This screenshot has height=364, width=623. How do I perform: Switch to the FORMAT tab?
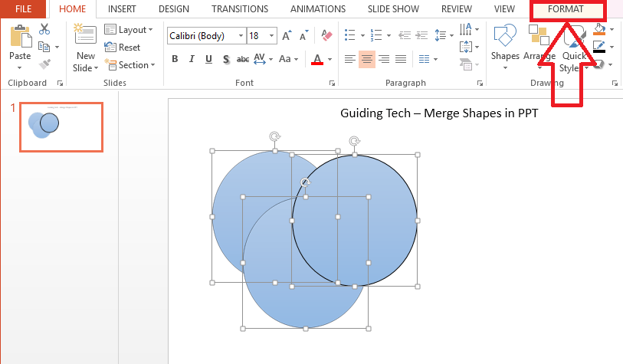566,9
